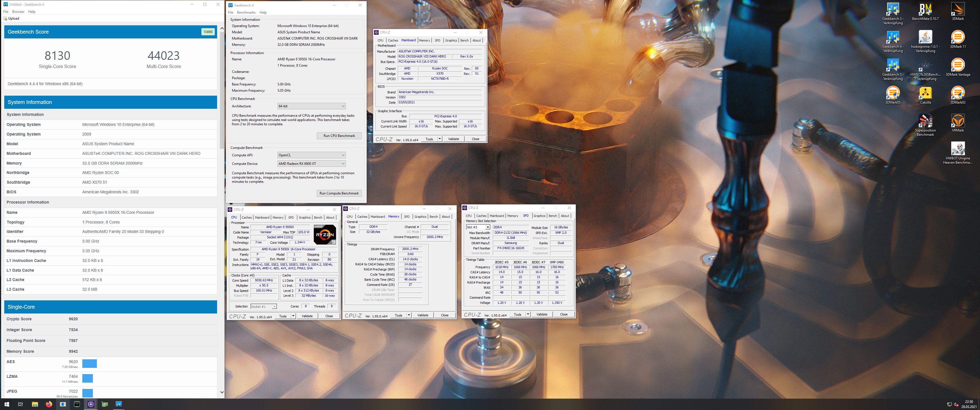Image resolution: width=980 pixels, height=410 pixels.
Task: Click the Close button in CPU-Z Memory window
Action: click(x=444, y=315)
